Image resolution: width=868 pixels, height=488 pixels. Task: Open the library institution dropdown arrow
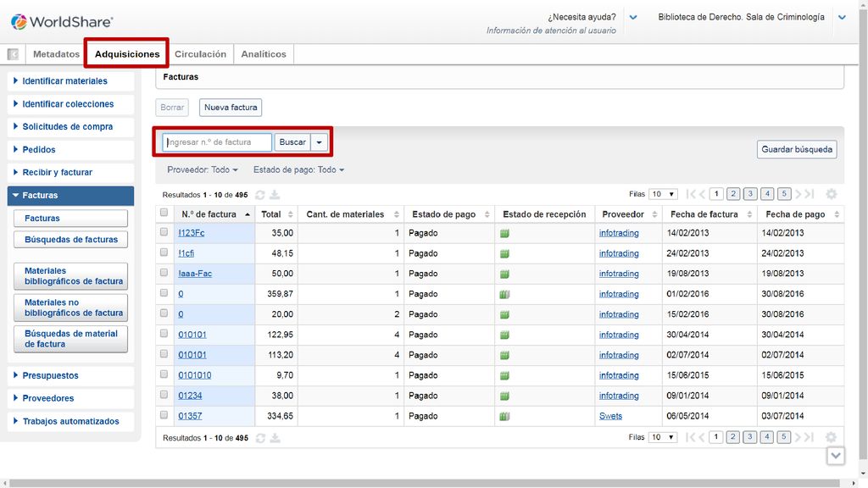tap(842, 17)
